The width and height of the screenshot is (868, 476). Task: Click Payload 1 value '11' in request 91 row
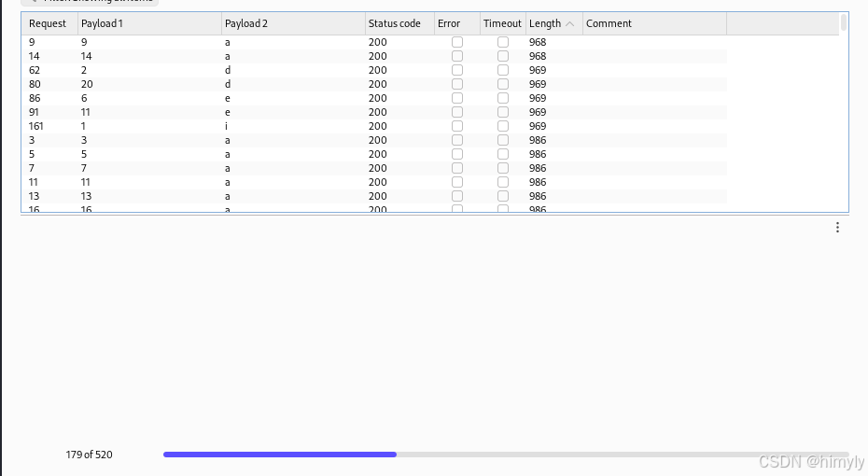85,112
